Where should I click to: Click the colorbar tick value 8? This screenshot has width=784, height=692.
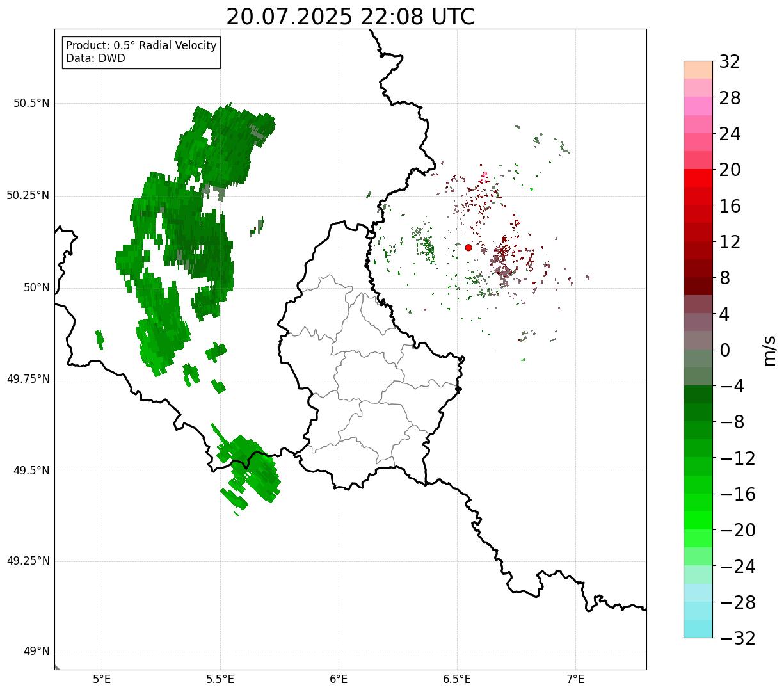(724, 278)
